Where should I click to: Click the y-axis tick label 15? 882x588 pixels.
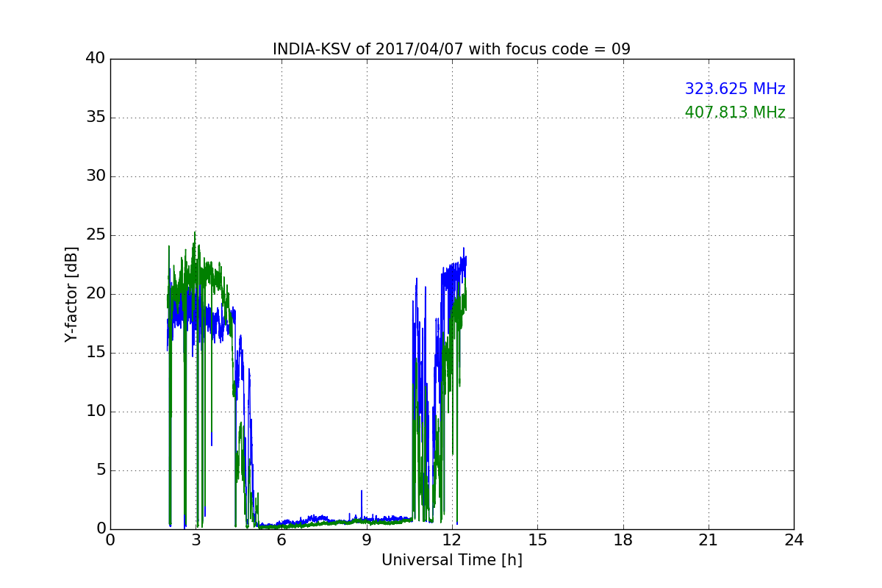click(96, 353)
